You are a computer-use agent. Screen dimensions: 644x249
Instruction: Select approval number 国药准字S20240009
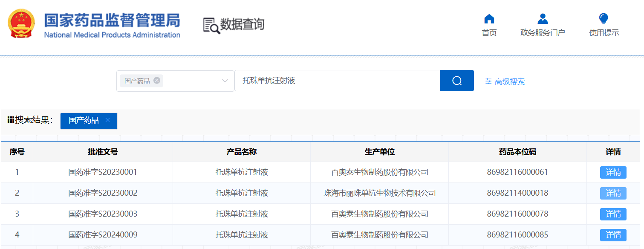(x=103, y=235)
